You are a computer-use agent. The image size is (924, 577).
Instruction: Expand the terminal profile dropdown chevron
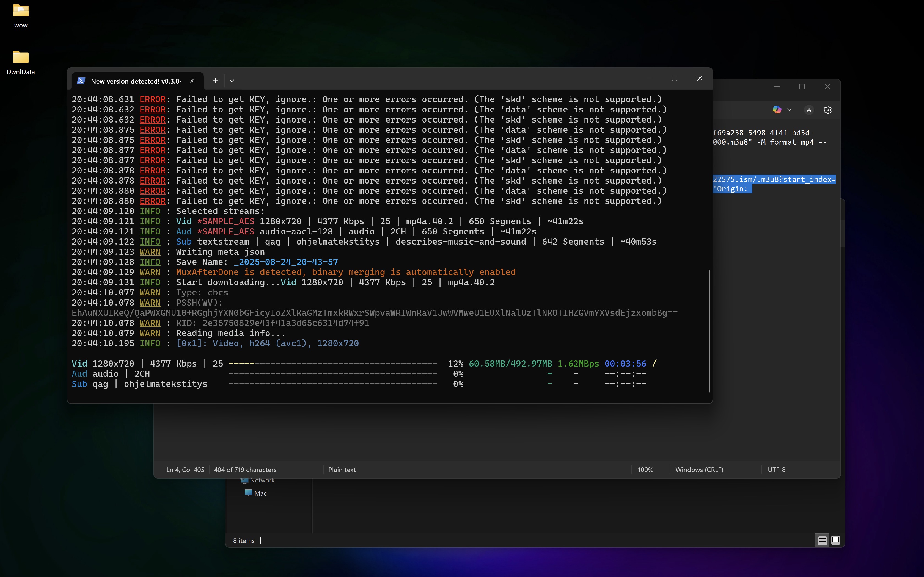pyautogui.click(x=232, y=81)
